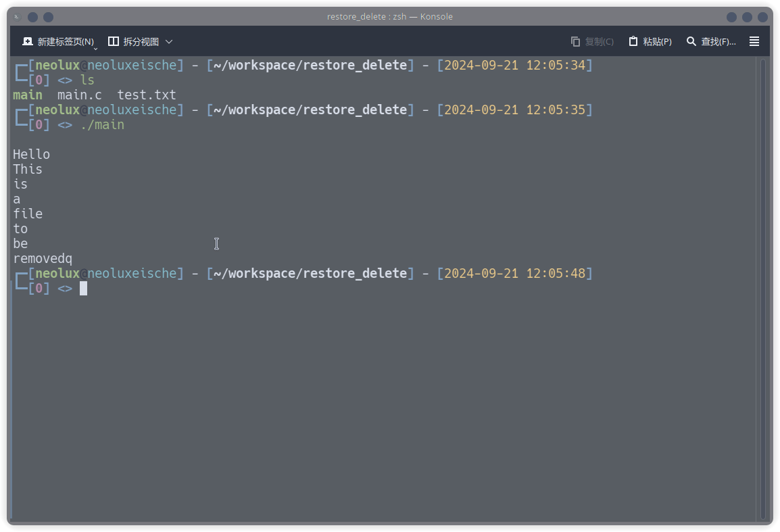
Task: Click the 拆分视图 split view button
Action: (x=134, y=42)
